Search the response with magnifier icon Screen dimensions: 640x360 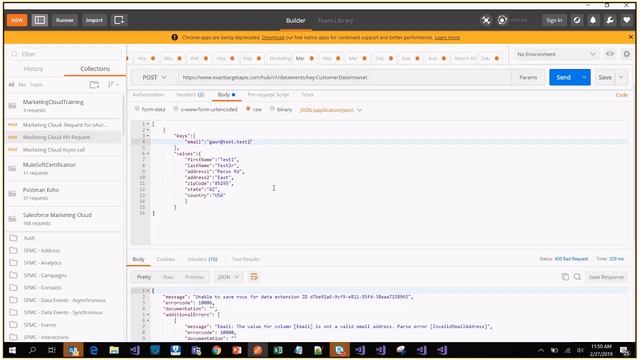[x=577, y=277]
